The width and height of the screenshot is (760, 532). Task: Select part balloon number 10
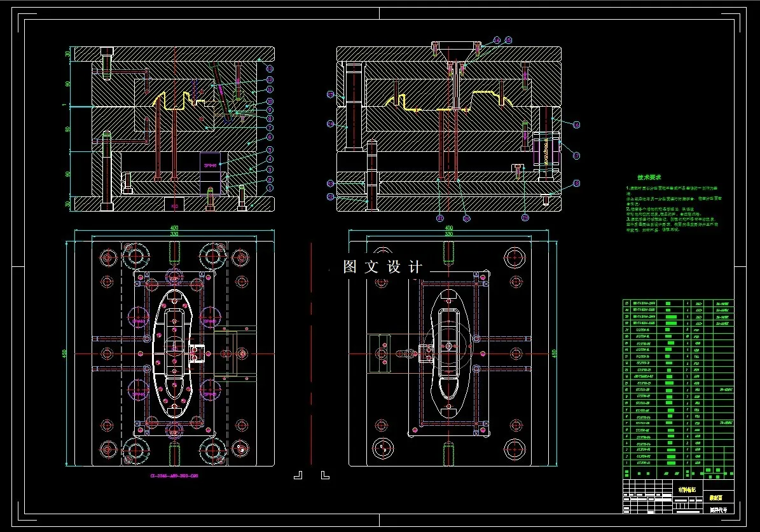tap(270, 102)
